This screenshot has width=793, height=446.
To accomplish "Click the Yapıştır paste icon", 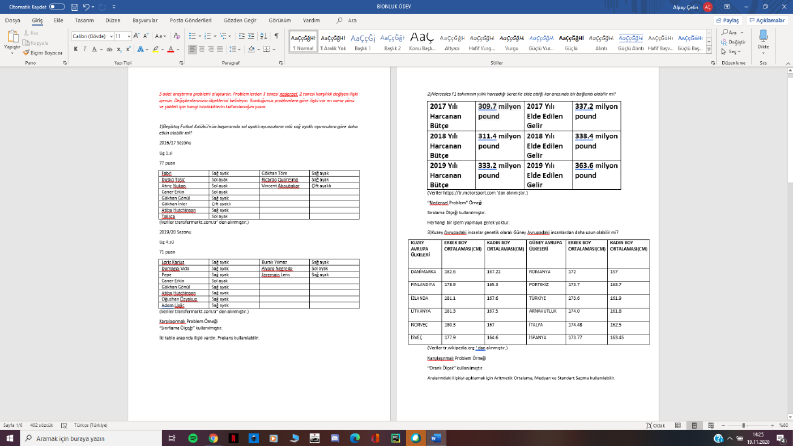I will click(x=12, y=38).
